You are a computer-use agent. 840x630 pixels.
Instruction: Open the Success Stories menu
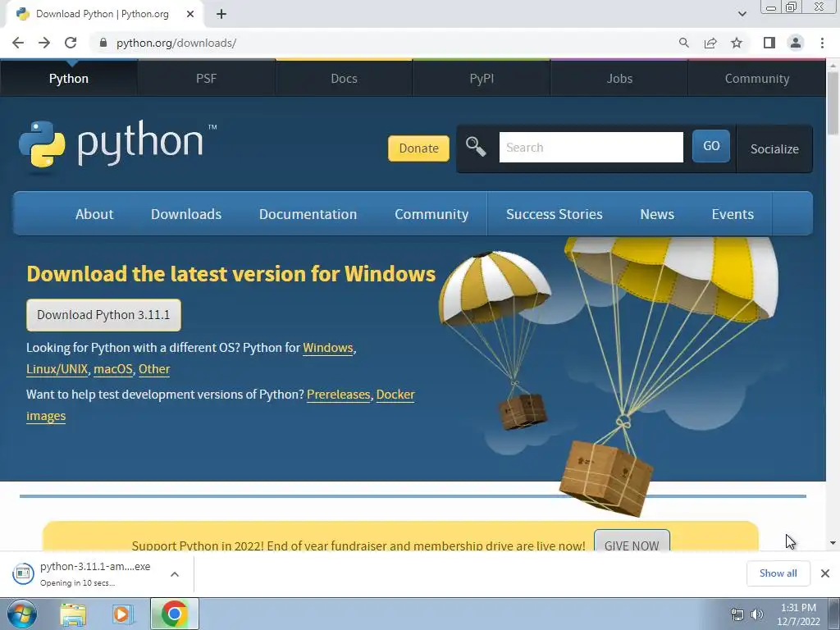[x=554, y=214]
